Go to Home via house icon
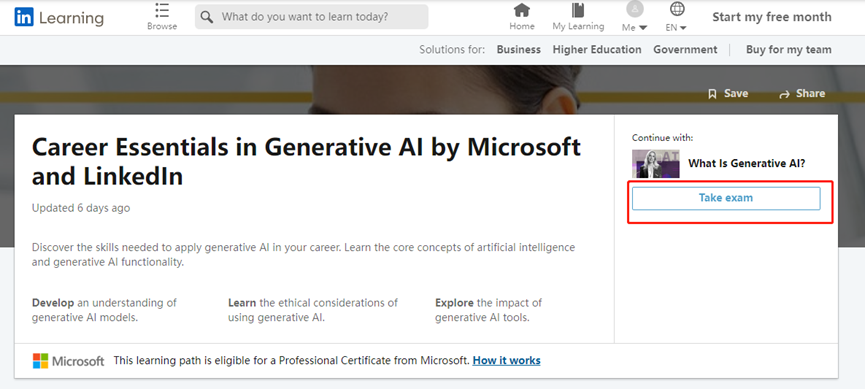865x389 pixels. click(521, 10)
